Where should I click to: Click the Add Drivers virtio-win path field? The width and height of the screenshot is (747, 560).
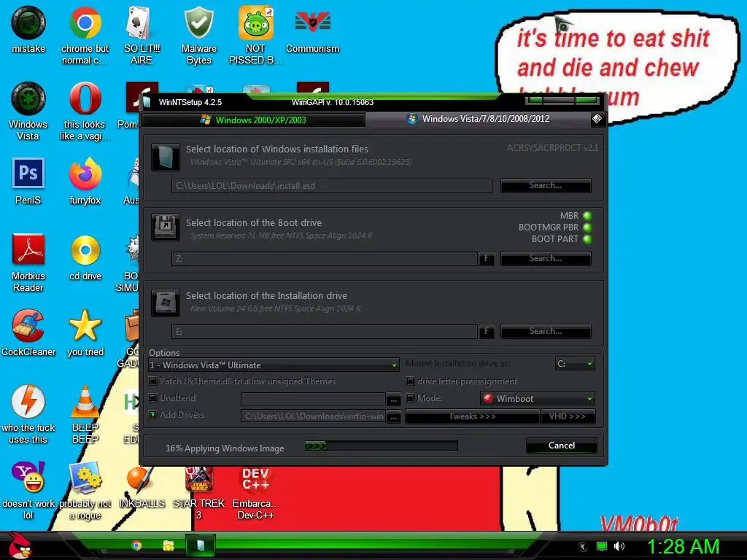pos(314,416)
